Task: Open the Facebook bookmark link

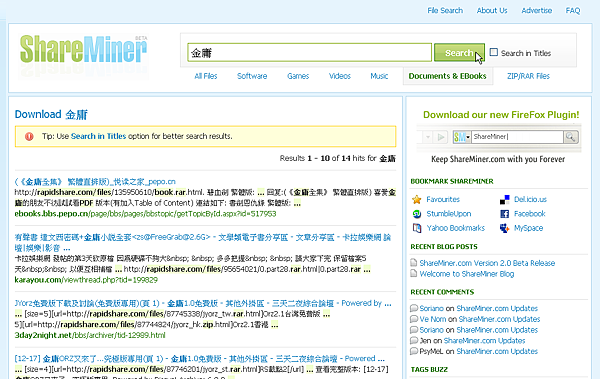Action: 530,214
